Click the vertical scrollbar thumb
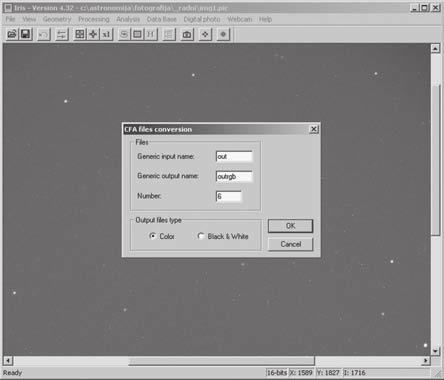This screenshot has height=380, width=444. coord(435,160)
